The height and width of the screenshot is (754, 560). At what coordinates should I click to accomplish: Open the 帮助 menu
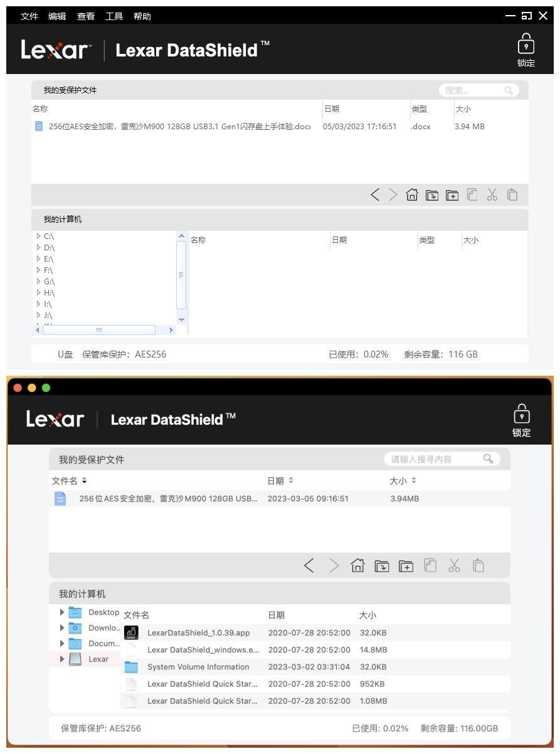click(x=142, y=16)
